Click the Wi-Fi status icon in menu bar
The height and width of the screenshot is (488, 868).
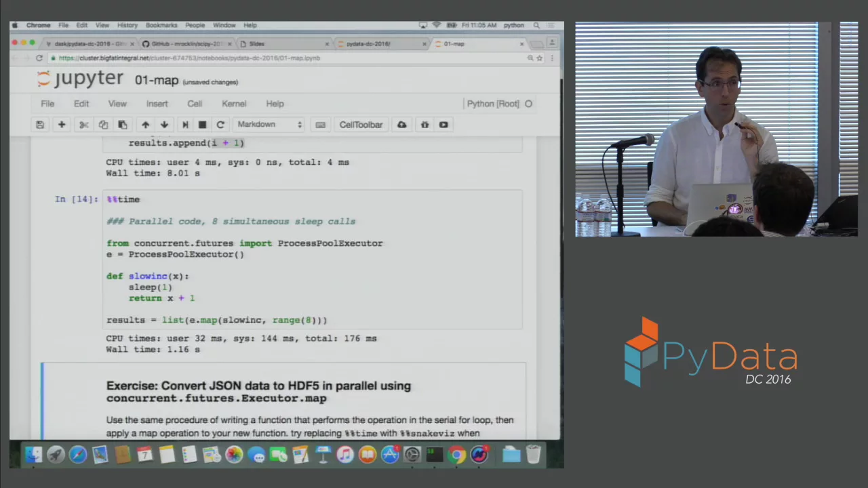[436, 25]
